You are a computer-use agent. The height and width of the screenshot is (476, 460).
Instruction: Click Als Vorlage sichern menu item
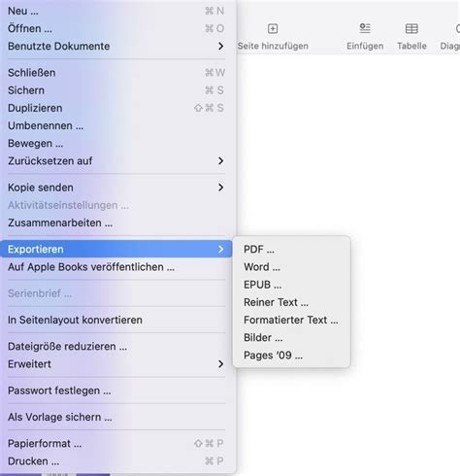pyautogui.click(x=116, y=417)
